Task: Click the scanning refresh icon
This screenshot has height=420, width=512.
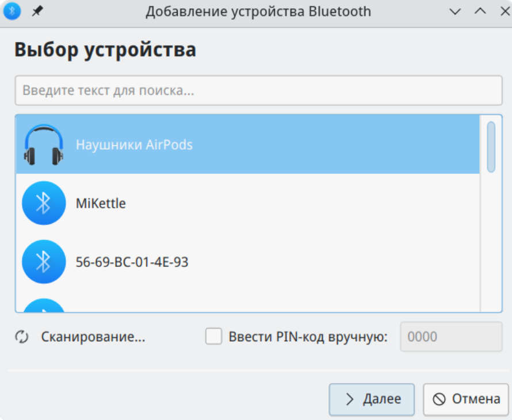Action: click(22, 337)
